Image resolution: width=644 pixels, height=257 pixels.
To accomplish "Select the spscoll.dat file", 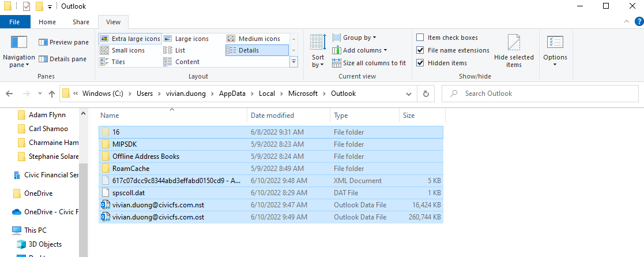I will point(271,193).
